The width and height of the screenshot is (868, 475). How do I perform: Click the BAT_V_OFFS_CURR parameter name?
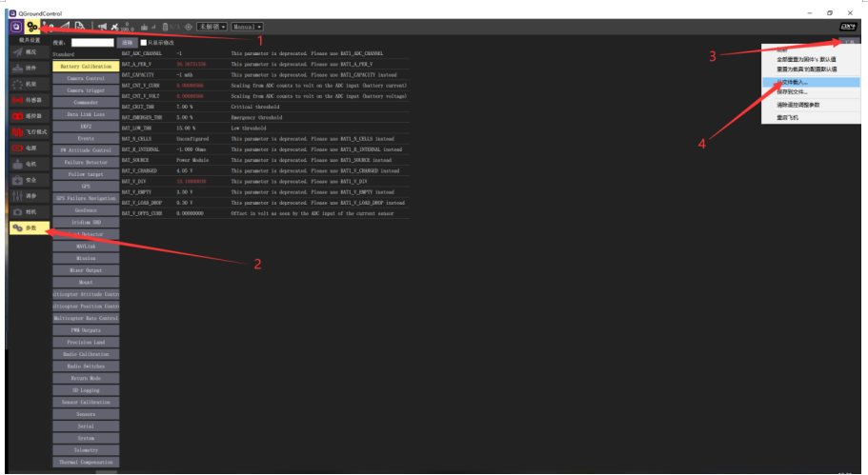pyautogui.click(x=142, y=213)
